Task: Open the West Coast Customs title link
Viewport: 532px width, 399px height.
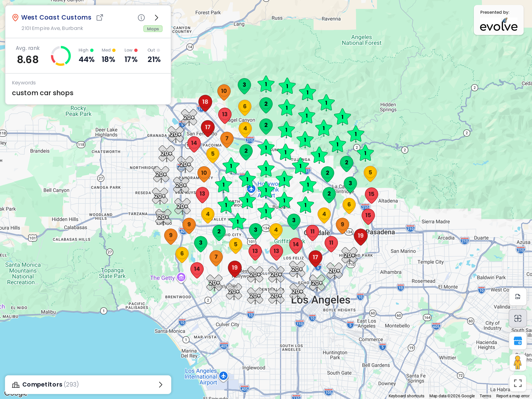Action: (56, 17)
